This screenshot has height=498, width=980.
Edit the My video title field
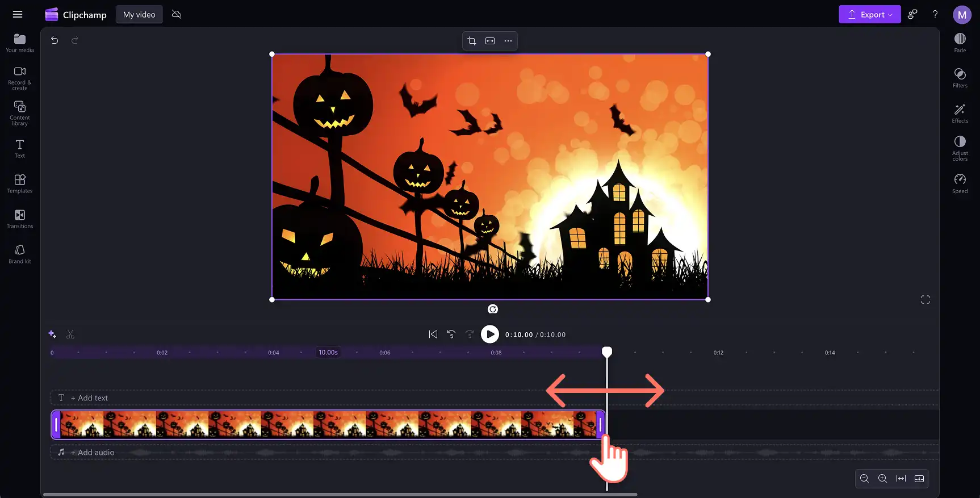[139, 15]
